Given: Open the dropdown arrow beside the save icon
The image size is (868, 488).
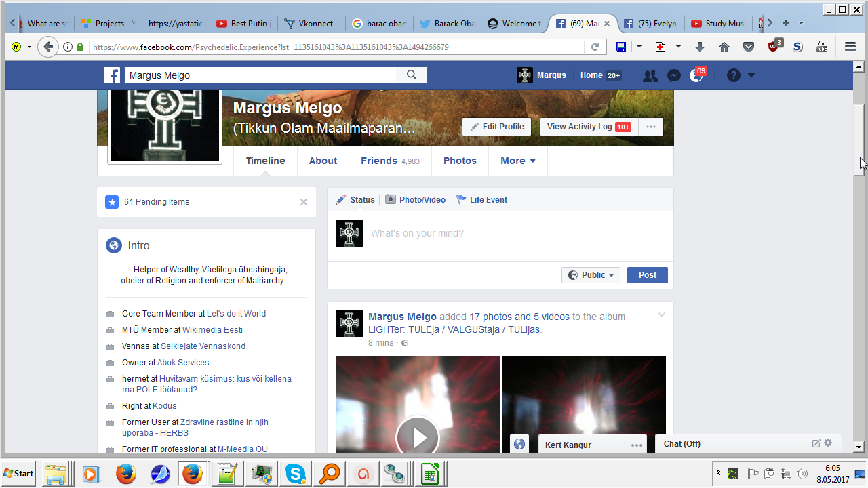Looking at the screenshot, I should coord(639,47).
